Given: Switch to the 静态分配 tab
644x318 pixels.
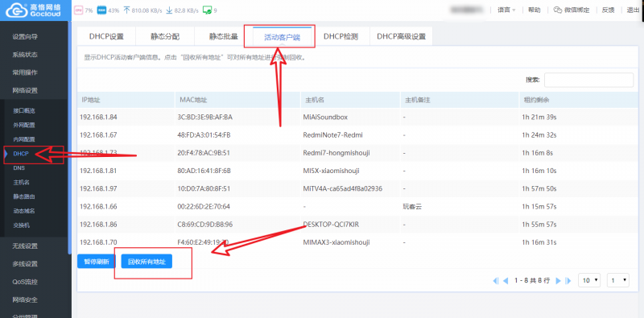Looking at the screenshot, I should tap(165, 36).
